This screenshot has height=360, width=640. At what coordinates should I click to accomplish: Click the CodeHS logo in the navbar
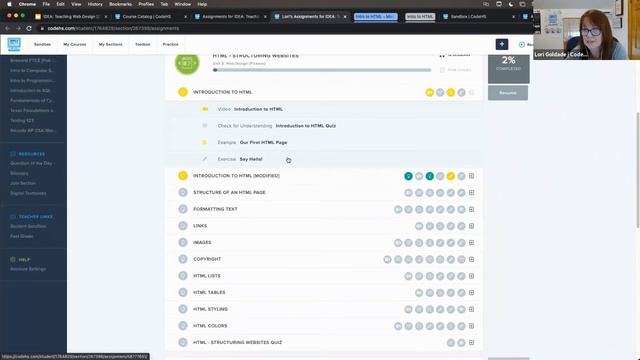click(14, 44)
